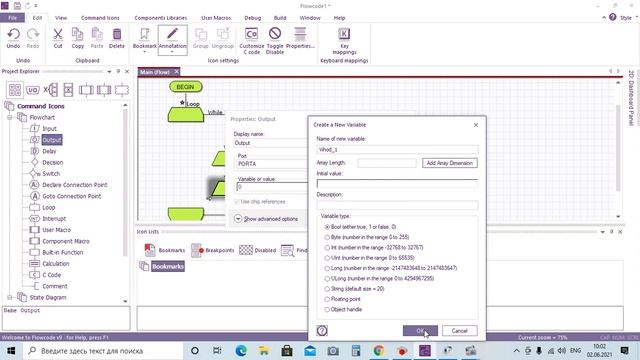Image resolution: width=640 pixels, height=360 pixels.
Task: Open Icon Lists panel dropdown arrow
Action: point(602,232)
